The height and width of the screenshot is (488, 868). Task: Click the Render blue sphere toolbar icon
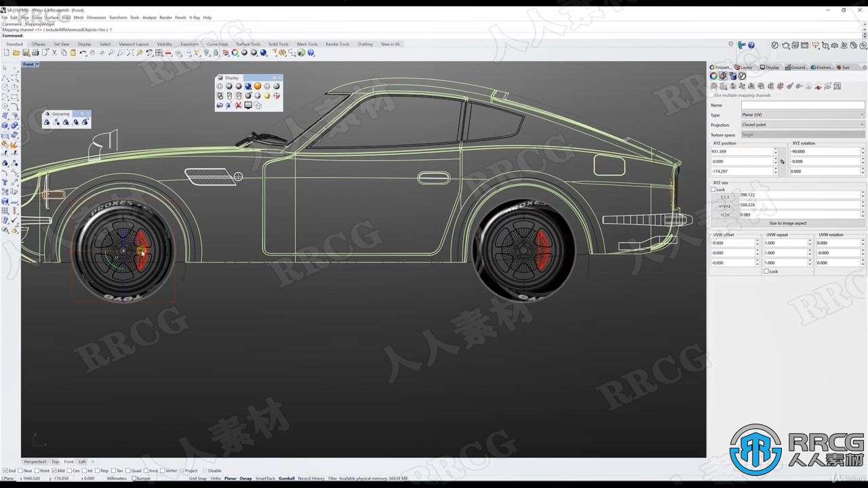click(263, 52)
